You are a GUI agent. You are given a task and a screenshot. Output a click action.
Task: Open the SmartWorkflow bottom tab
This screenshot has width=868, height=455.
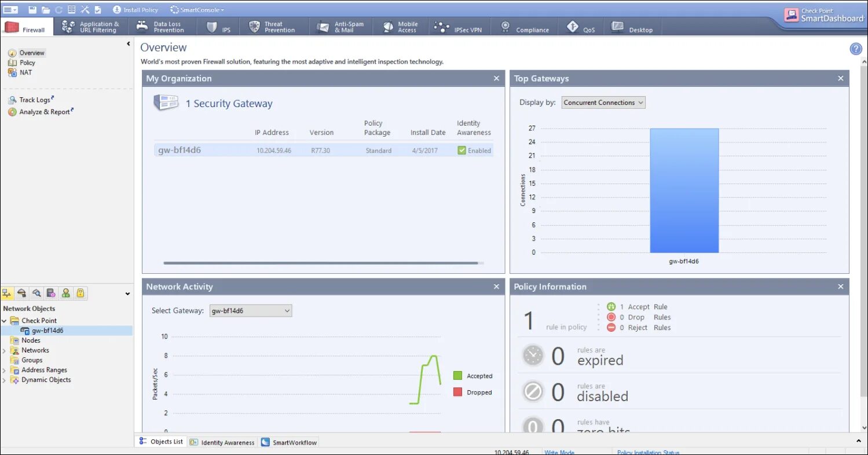[289, 442]
